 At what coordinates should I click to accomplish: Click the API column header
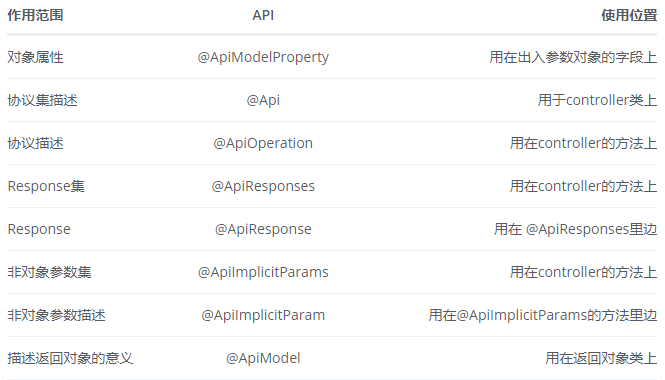[263, 15]
